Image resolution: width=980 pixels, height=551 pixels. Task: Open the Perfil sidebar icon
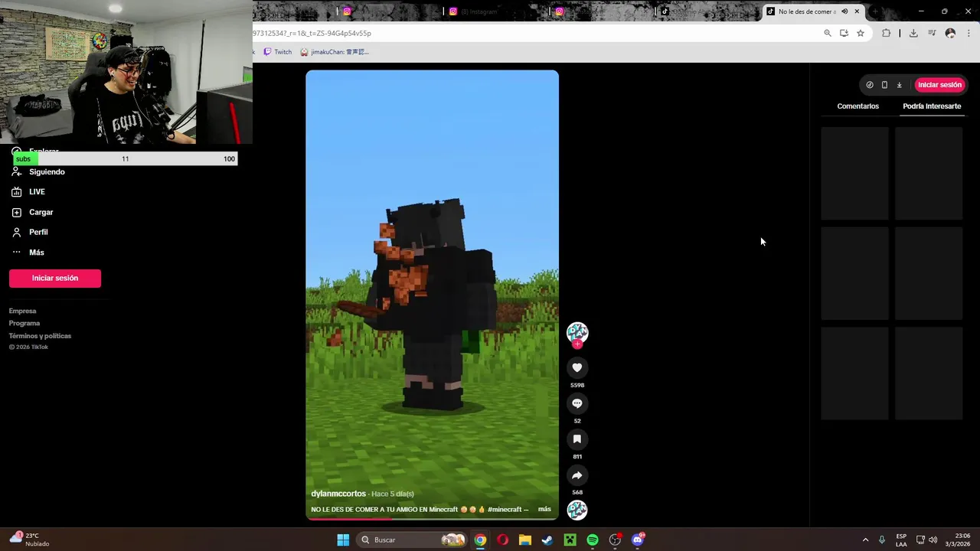(16, 232)
